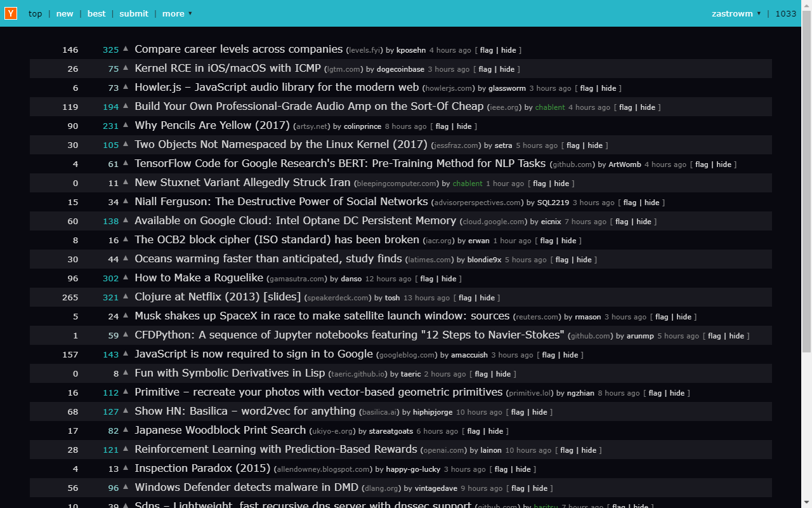This screenshot has width=812, height=508.
Task: Click the 1033 karma count
Action: click(x=785, y=13)
